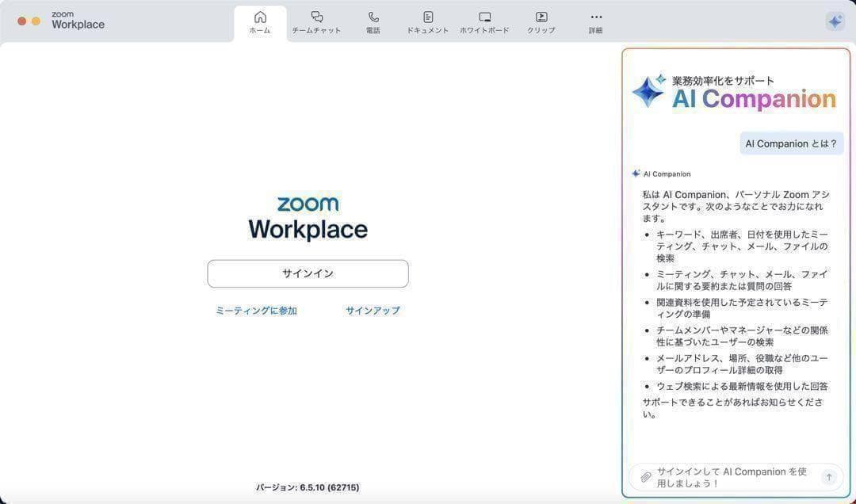
Task: Click the small AI Companion icon beside message label
Action: pyautogui.click(x=635, y=174)
